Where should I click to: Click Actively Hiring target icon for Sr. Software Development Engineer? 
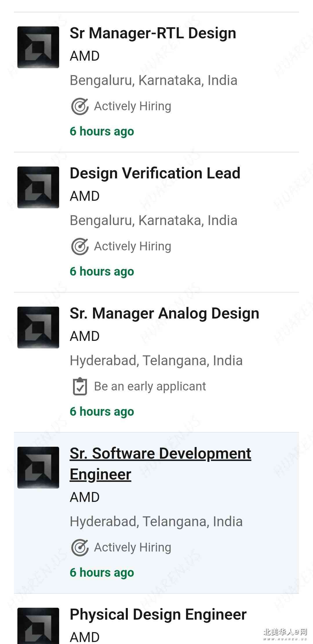[x=80, y=548]
